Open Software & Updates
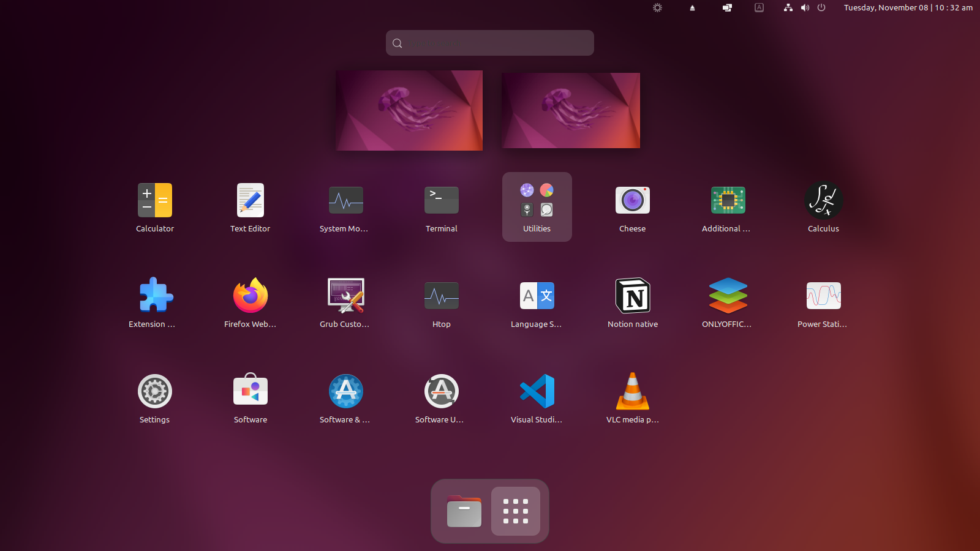Screen dimensions: 980x551 point(346,398)
